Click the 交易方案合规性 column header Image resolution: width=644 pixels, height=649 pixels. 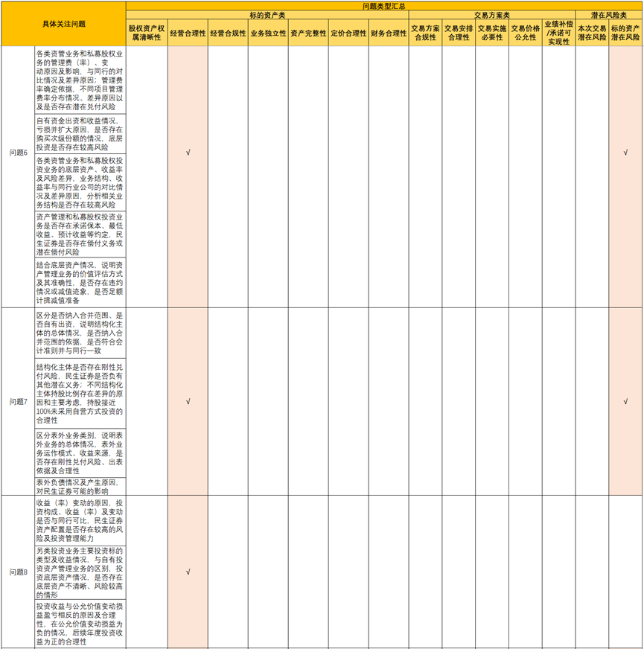coord(425,33)
